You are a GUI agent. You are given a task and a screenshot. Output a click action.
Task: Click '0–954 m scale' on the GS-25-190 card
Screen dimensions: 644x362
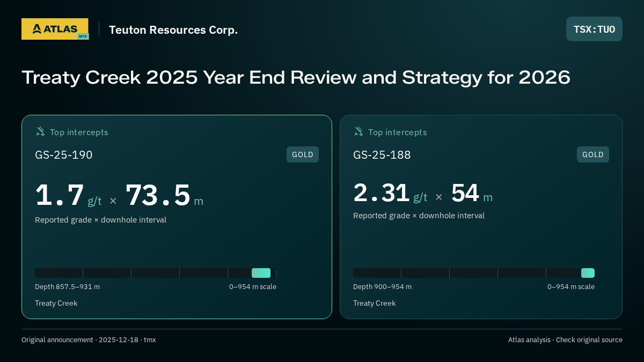tap(253, 287)
